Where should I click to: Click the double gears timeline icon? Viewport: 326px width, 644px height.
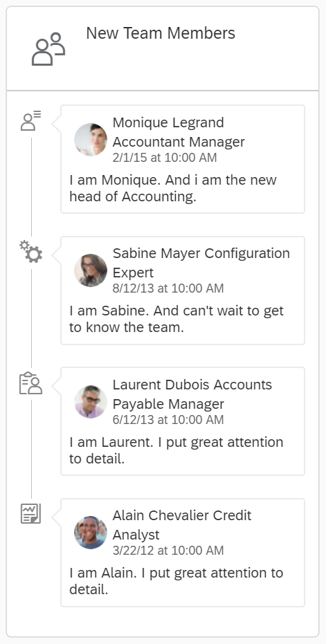point(31,252)
